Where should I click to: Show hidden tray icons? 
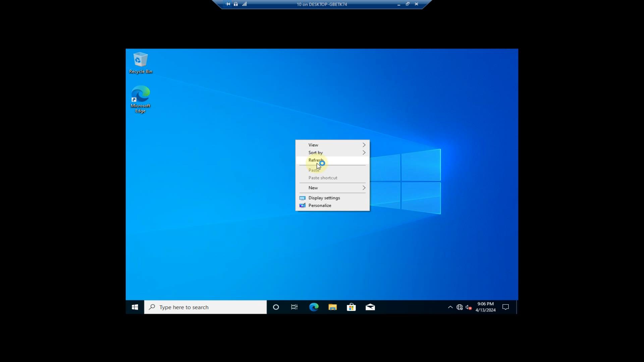[x=450, y=307]
